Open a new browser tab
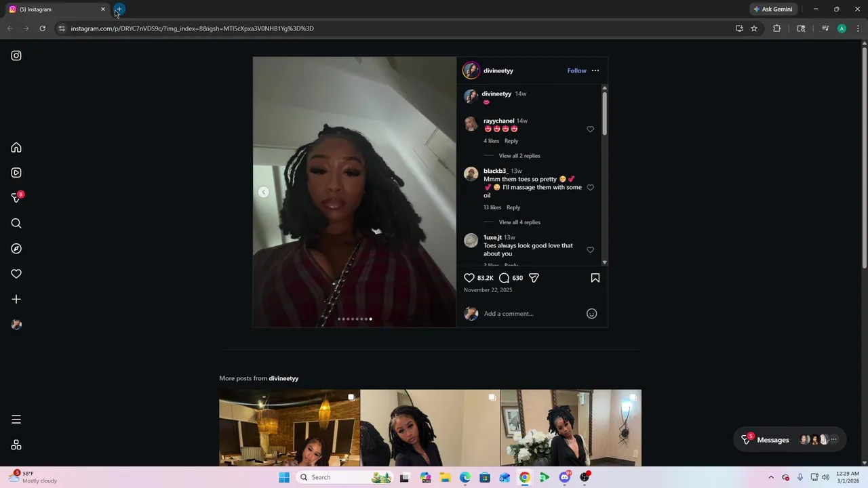This screenshot has height=488, width=868. tap(119, 9)
